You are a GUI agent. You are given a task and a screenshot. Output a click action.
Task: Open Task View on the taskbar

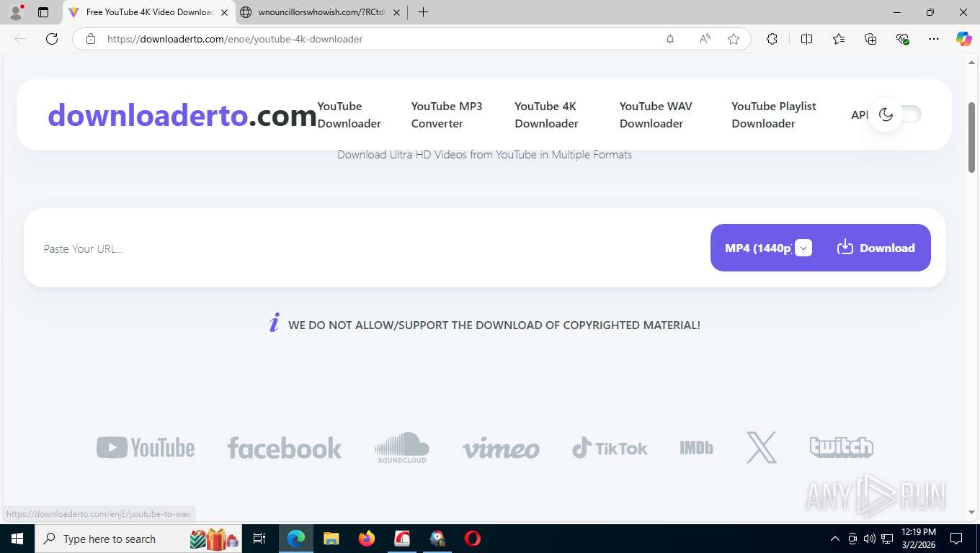coord(259,539)
